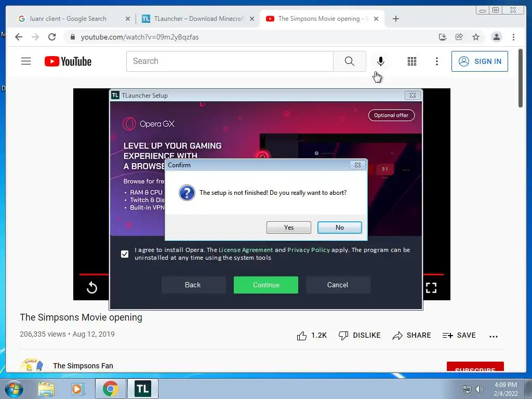
Task: Click Yes in the Confirm dialog
Action: tap(289, 228)
